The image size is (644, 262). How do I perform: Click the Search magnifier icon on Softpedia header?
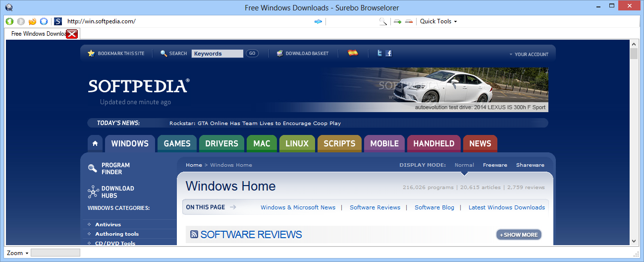pyautogui.click(x=164, y=53)
